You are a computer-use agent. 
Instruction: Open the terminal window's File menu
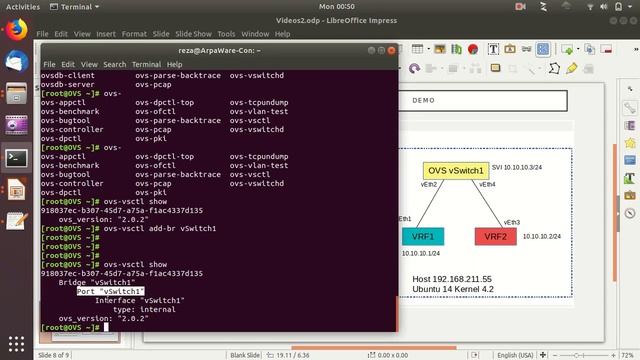tap(49, 64)
